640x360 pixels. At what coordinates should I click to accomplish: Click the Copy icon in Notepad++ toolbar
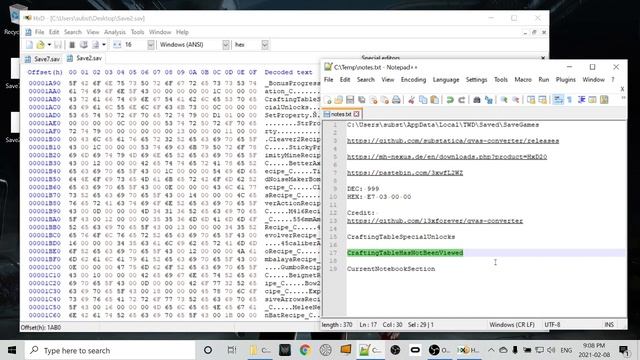[423, 100]
